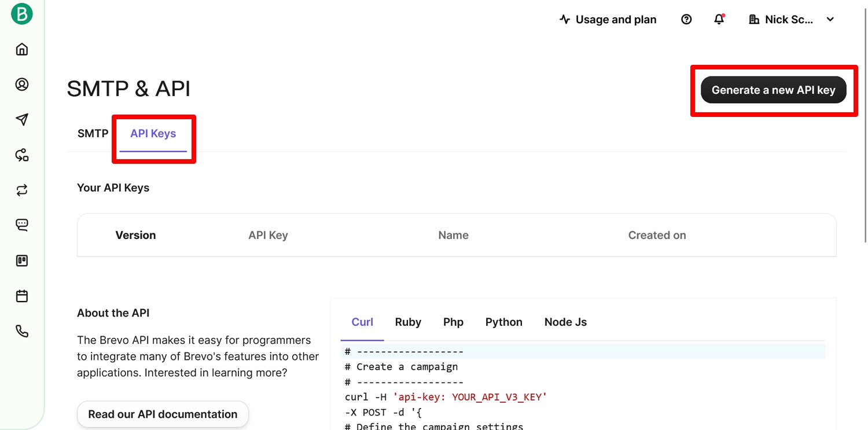Switch code sample to Python

pyautogui.click(x=503, y=322)
